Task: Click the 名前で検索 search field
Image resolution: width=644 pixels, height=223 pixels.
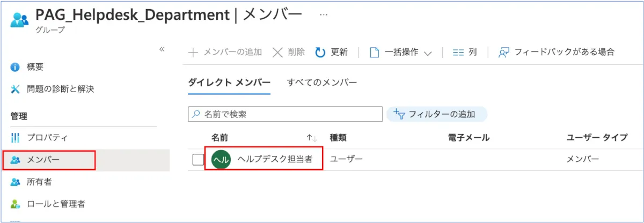Action: click(285, 114)
